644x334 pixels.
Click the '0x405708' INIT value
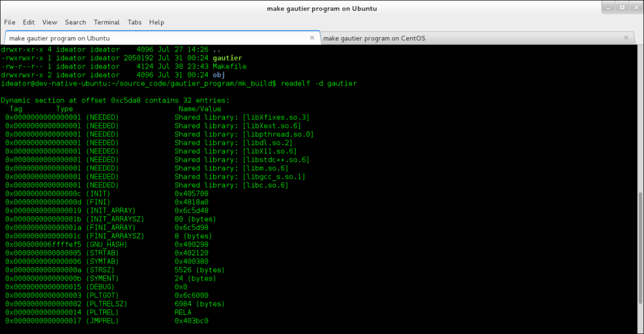[x=191, y=194]
